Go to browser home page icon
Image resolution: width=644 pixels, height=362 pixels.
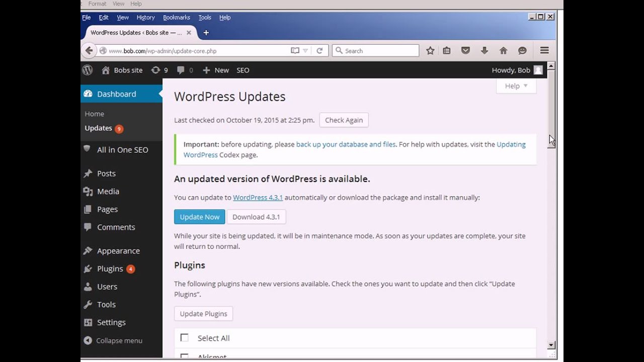[x=503, y=50]
